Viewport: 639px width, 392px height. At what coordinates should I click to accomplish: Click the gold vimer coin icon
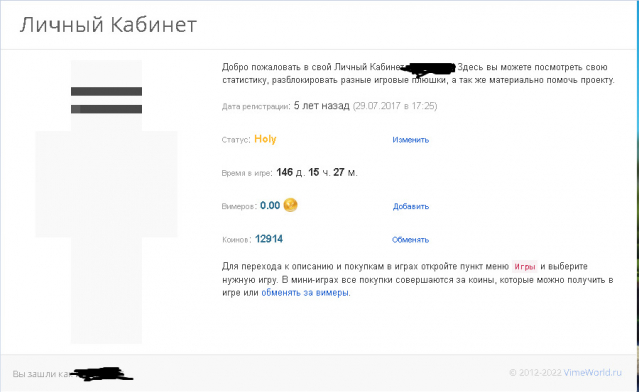tap(290, 205)
